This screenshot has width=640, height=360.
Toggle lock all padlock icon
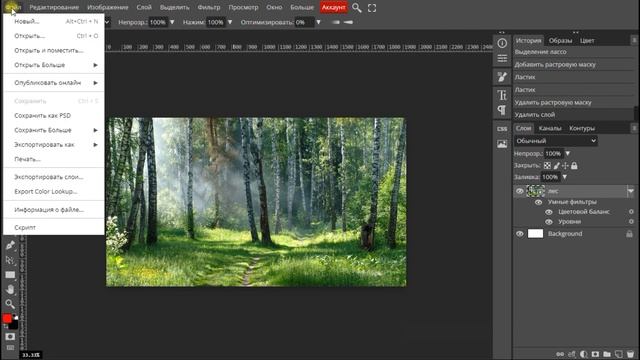pos(574,165)
